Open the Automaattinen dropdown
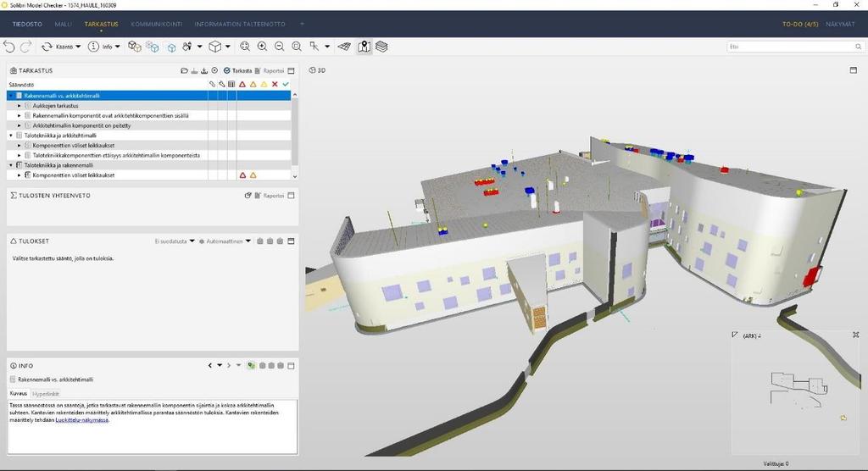 tap(225, 241)
